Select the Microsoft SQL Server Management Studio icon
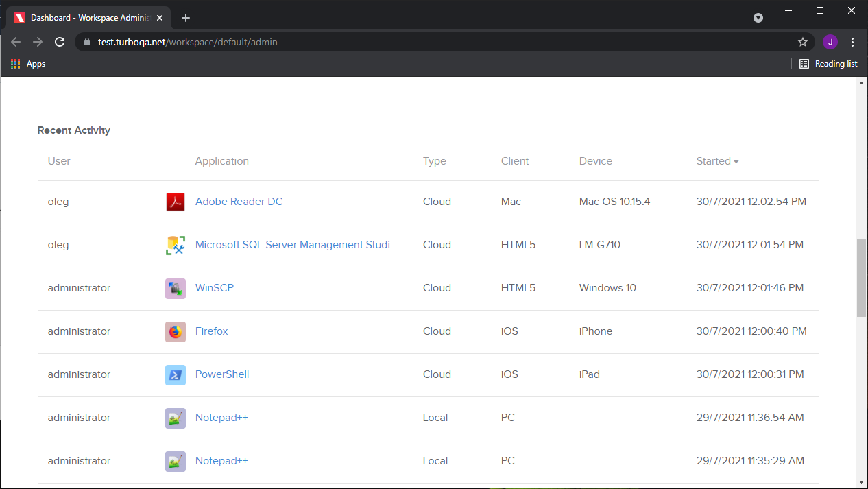868x489 pixels. [175, 245]
